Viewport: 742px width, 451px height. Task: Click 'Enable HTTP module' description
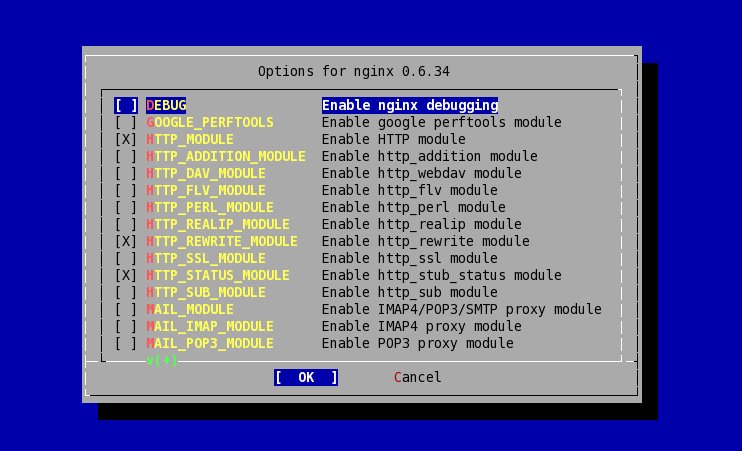click(x=394, y=139)
